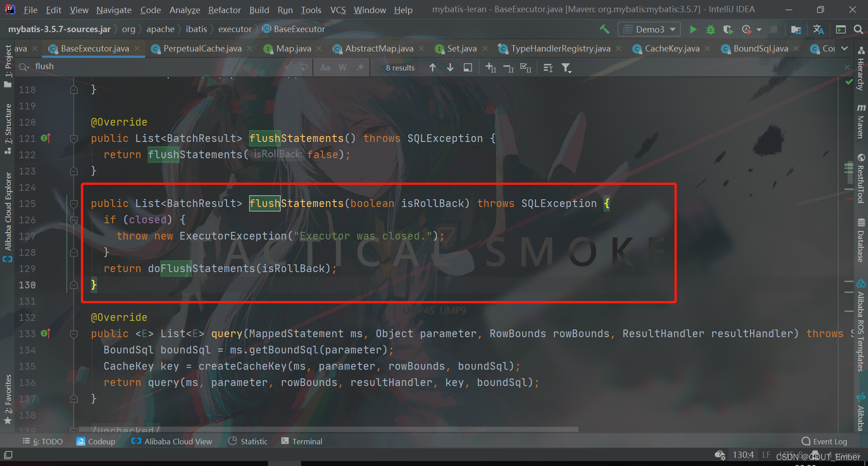The height and width of the screenshot is (466, 868).
Task: Open the Codeup tool window
Action: (96, 441)
